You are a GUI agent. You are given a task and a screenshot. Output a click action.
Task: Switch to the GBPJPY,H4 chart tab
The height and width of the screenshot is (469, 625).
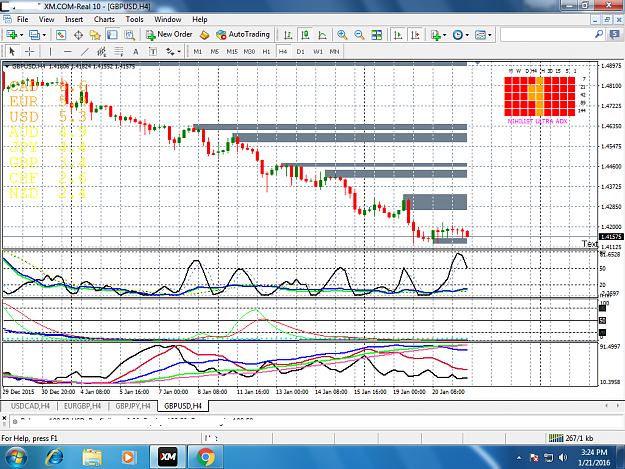tap(133, 406)
